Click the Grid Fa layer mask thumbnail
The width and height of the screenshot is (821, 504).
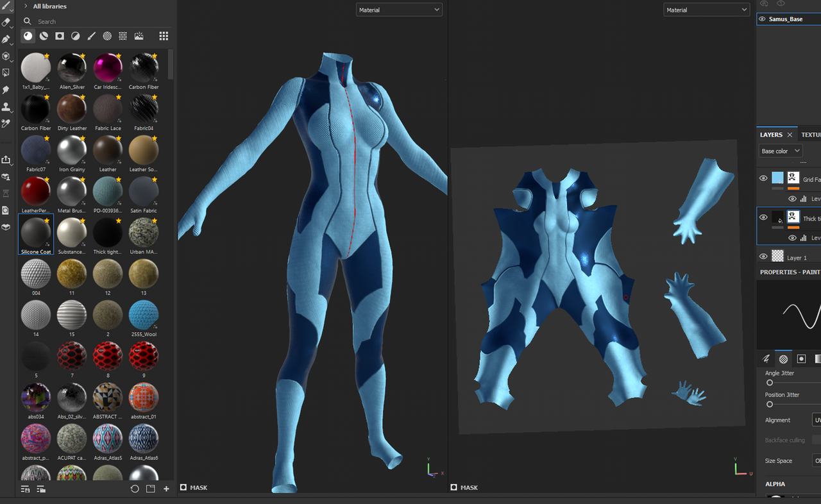click(793, 178)
